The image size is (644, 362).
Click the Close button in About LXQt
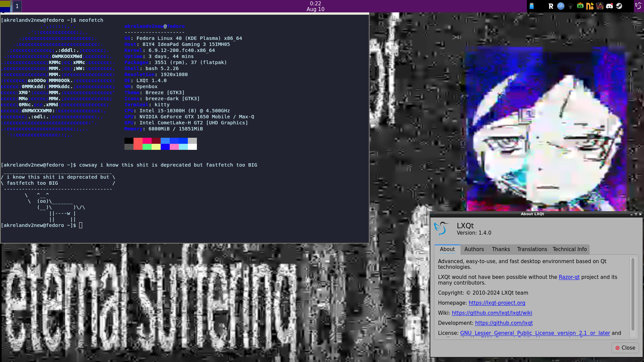(x=625, y=348)
